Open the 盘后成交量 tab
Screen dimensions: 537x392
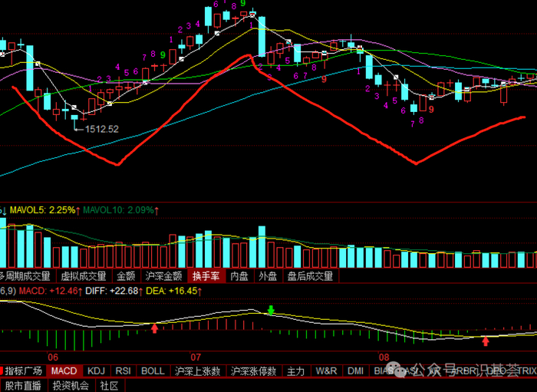[310, 276]
